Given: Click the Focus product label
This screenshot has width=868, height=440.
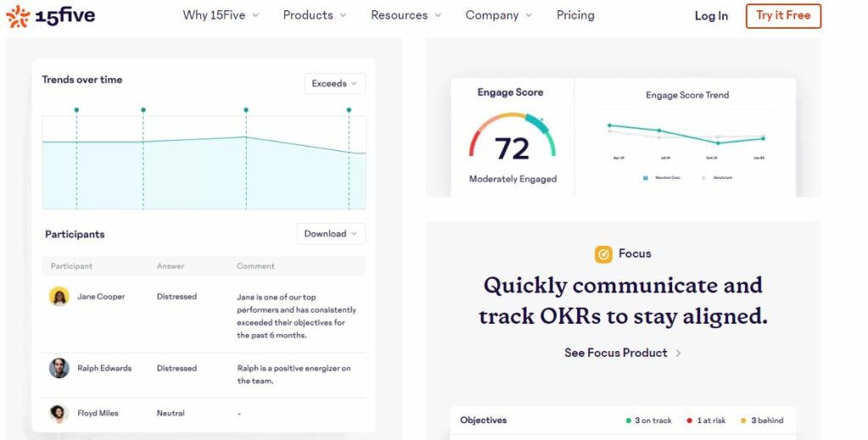Looking at the screenshot, I should coord(634,253).
